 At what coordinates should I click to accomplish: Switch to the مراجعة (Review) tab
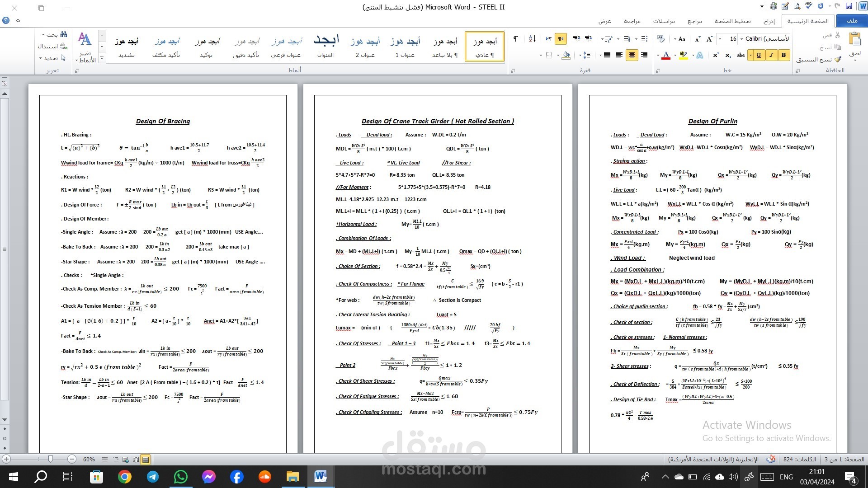(632, 21)
